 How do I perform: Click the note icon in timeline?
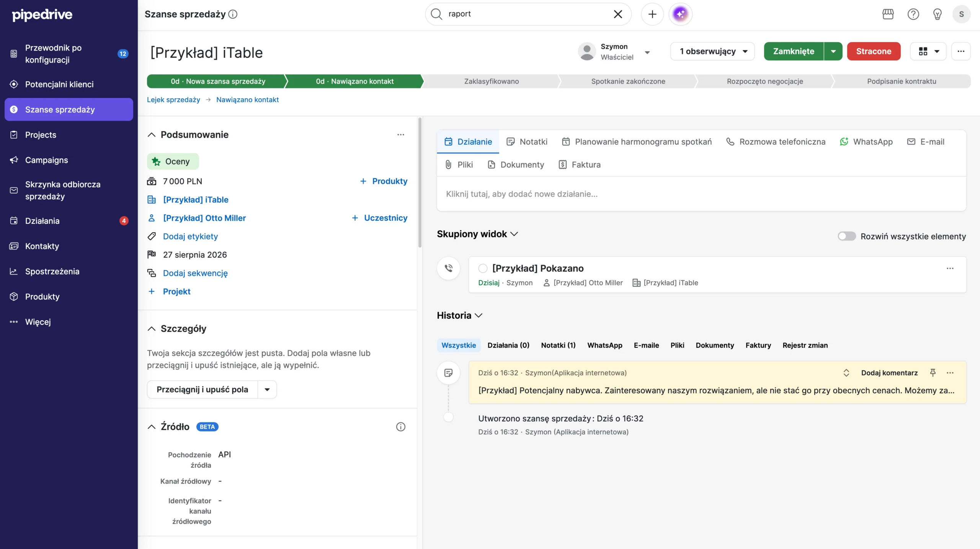click(448, 373)
